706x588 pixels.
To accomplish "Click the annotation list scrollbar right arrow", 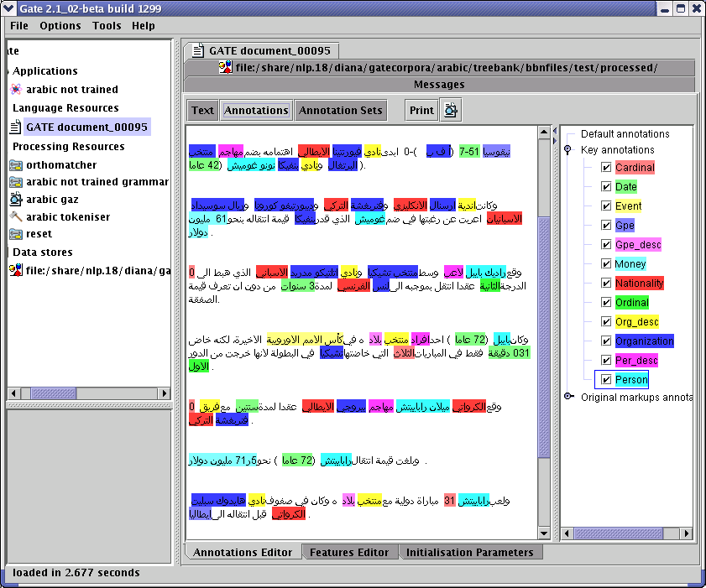I will 687,533.
